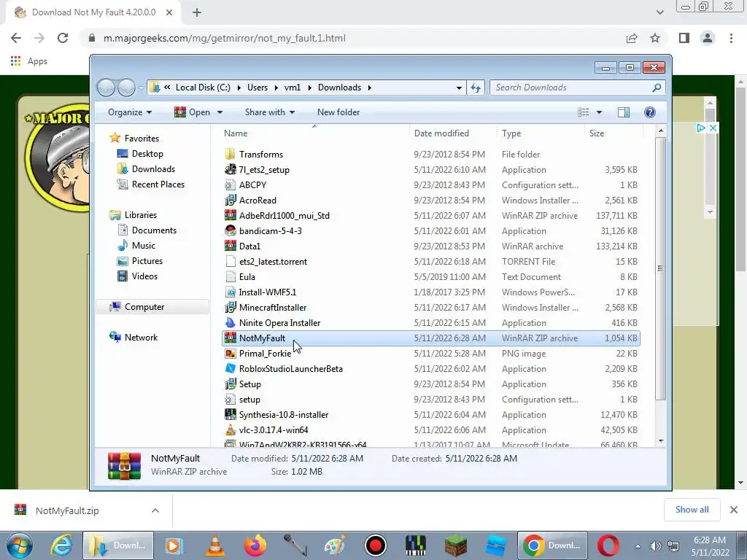This screenshot has height=560, width=747.
Task: Launch Firefox from the taskbar
Action: tap(255, 545)
